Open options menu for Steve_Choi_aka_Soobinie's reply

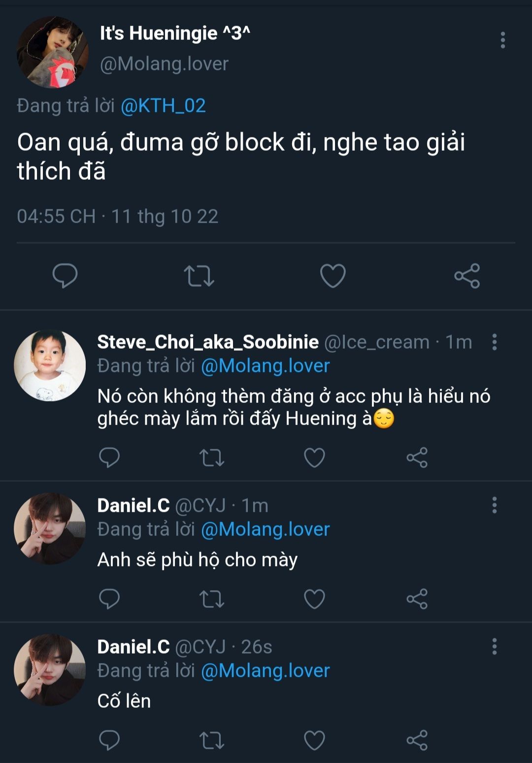point(494,342)
